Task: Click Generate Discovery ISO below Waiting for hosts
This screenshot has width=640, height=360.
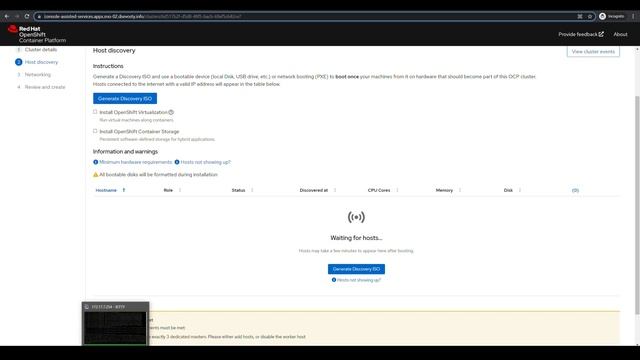Action: (356, 269)
